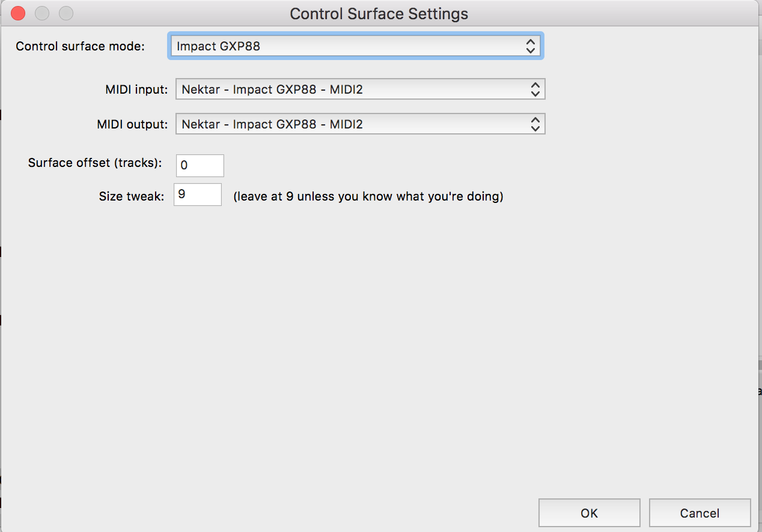Select the Surface offset tracks field
Image resolution: width=762 pixels, height=532 pixels.
tap(200, 165)
